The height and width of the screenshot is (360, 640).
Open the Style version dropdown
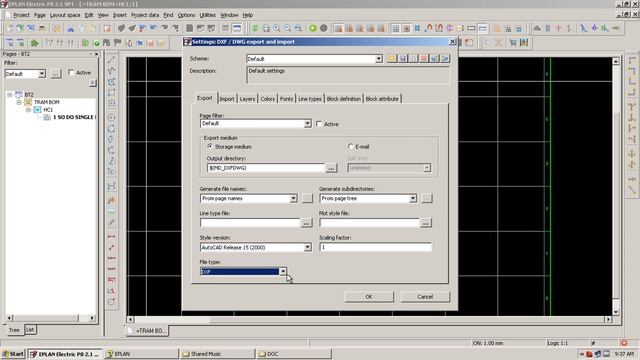[x=307, y=247]
